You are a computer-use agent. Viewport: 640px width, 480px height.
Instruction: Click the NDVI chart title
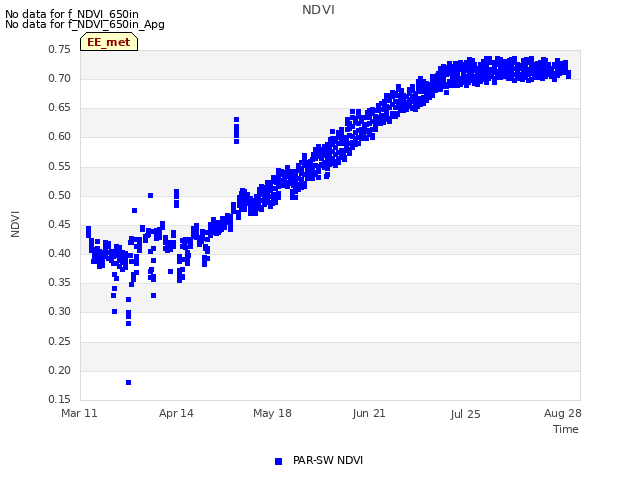point(318,10)
